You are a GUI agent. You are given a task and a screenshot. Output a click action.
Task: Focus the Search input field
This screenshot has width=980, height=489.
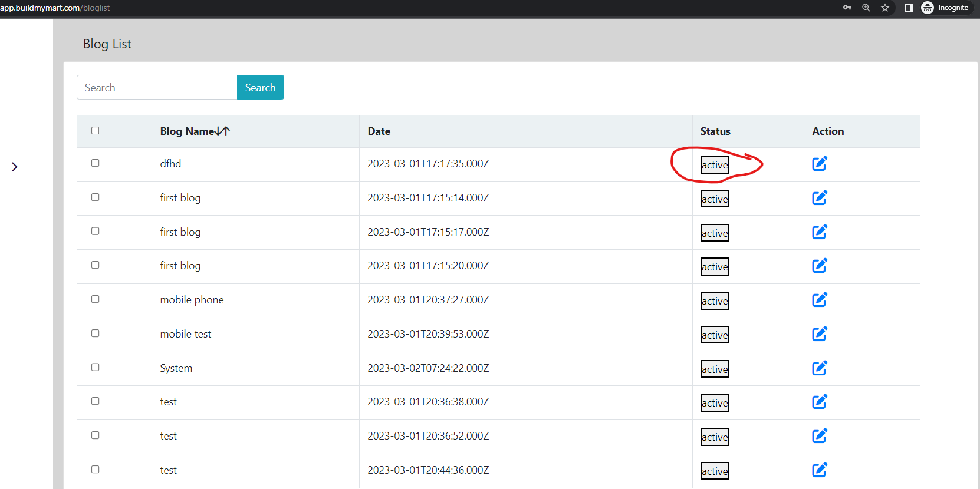tap(157, 87)
